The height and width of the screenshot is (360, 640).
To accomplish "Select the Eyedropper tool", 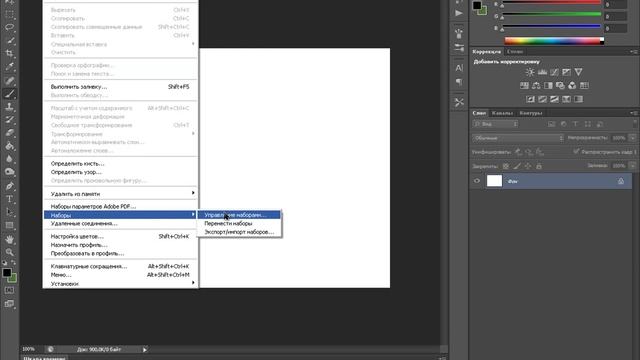I will tap(9, 67).
